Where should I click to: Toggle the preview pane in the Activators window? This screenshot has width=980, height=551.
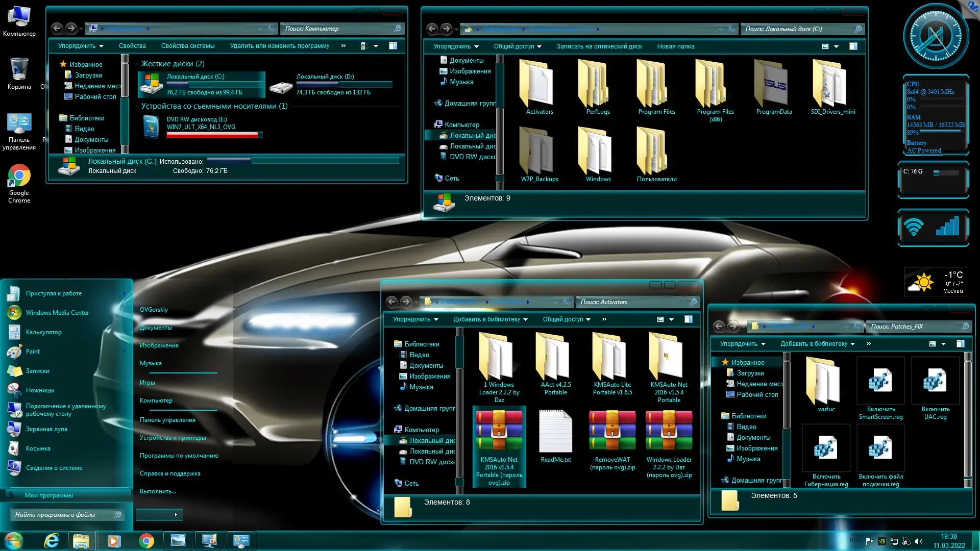coord(688,319)
